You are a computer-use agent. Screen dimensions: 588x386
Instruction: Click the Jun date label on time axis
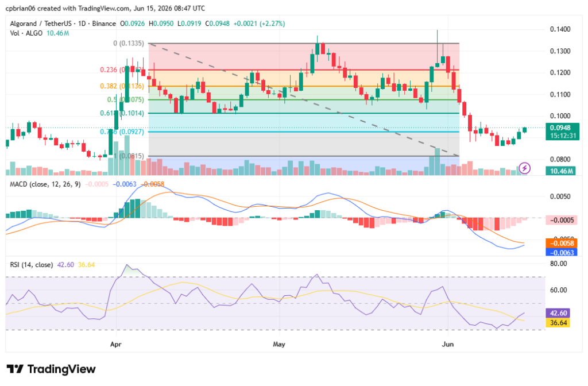pos(448,344)
